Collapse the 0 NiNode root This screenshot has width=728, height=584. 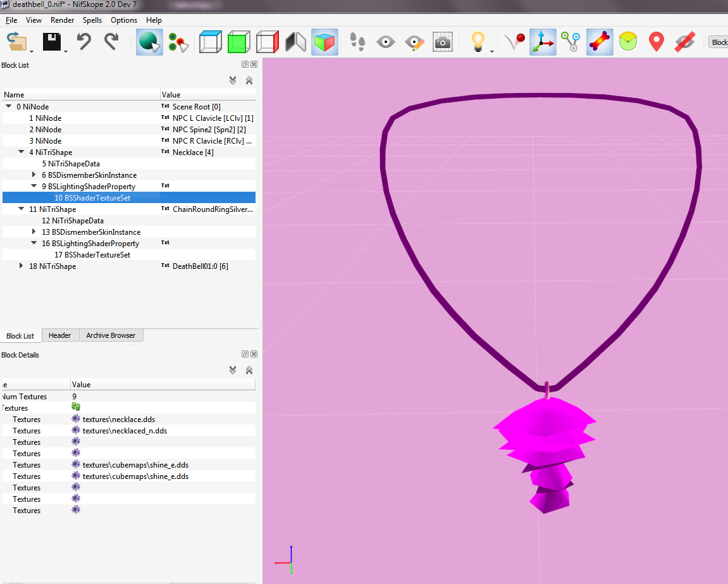(8, 106)
